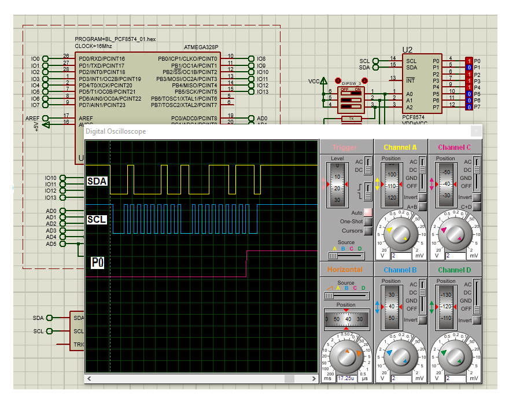Click the P7 logic state indicator
The width and height of the screenshot is (509, 420).
pos(469,107)
